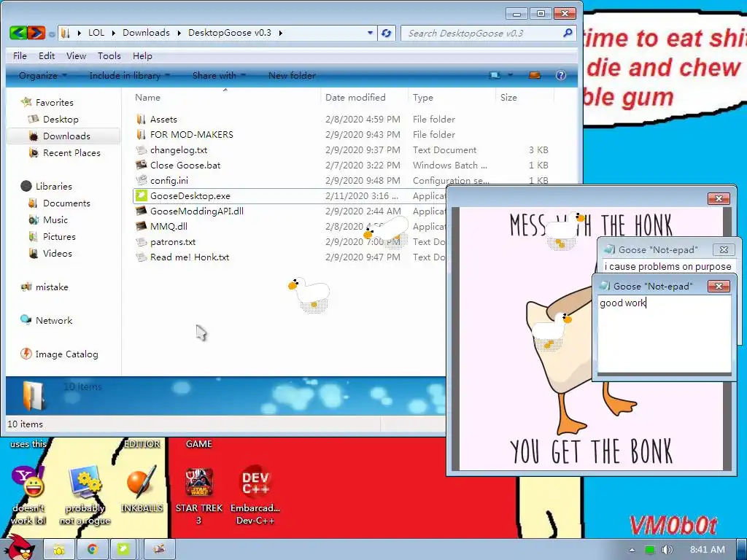Open Libraries in navigation pane
Screen dimensions: 747x560
click(x=53, y=186)
